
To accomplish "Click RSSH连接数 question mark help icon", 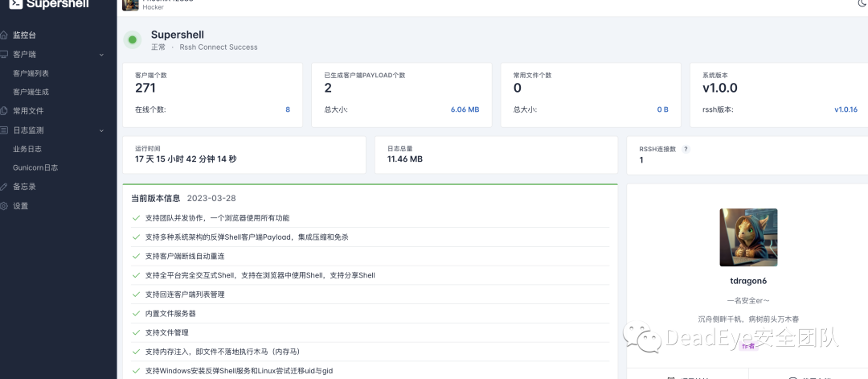I will [686, 149].
